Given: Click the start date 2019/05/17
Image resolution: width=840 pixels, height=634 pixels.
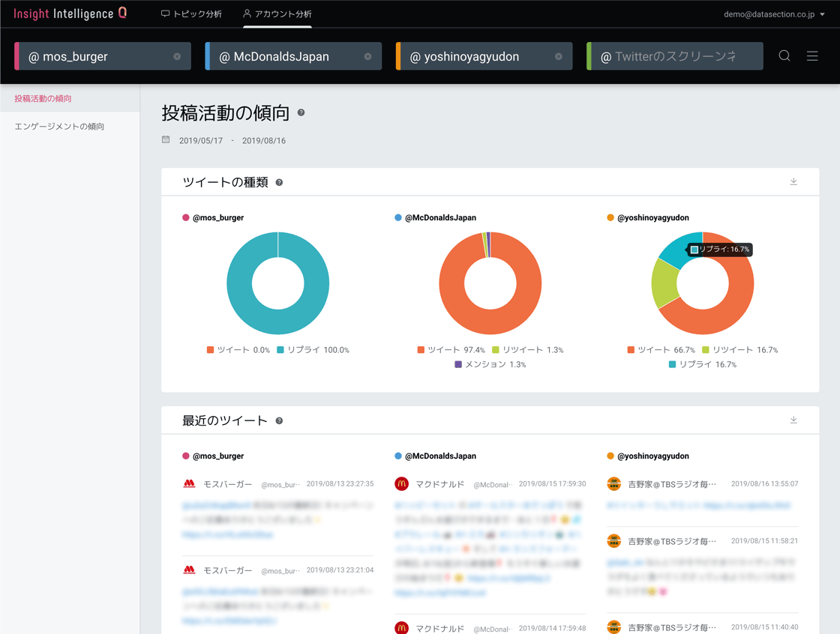Looking at the screenshot, I should (x=201, y=141).
